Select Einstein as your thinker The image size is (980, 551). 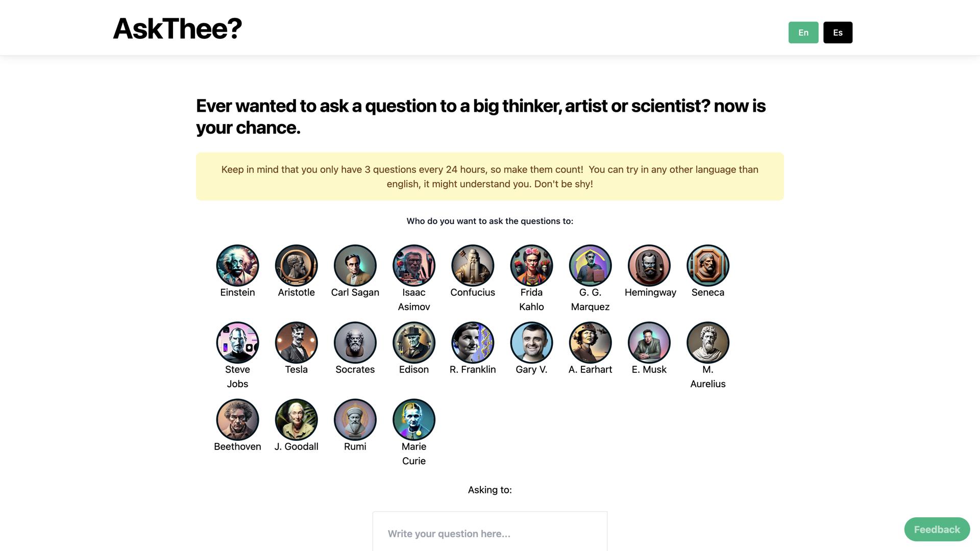click(x=237, y=265)
